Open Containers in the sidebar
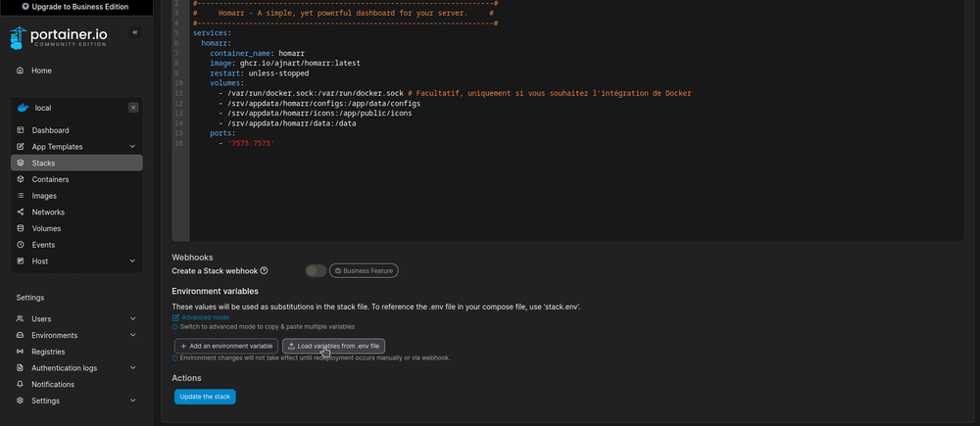Viewport: 980px width, 426px height. pos(76,179)
